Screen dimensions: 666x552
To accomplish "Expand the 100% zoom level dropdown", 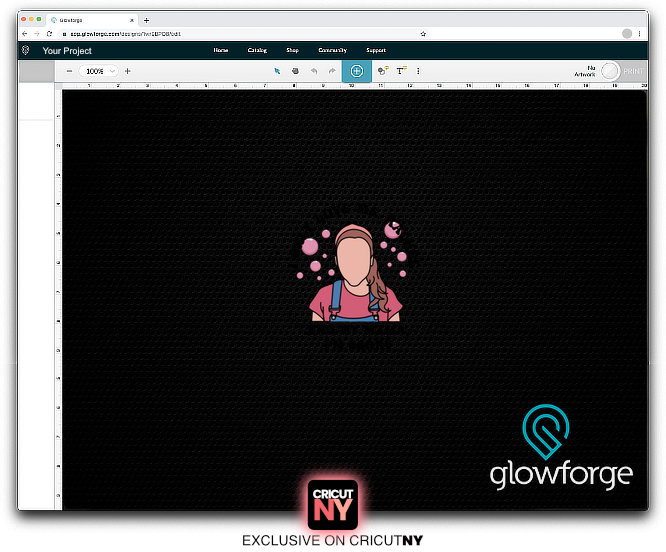I will pos(99,71).
